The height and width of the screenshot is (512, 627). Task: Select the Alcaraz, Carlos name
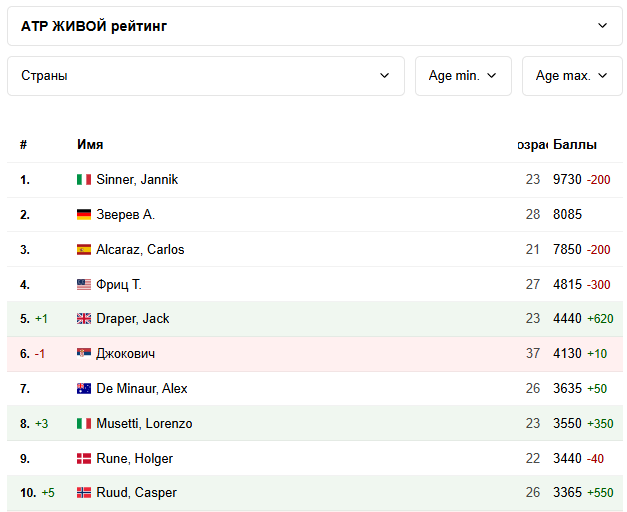pyautogui.click(x=140, y=250)
